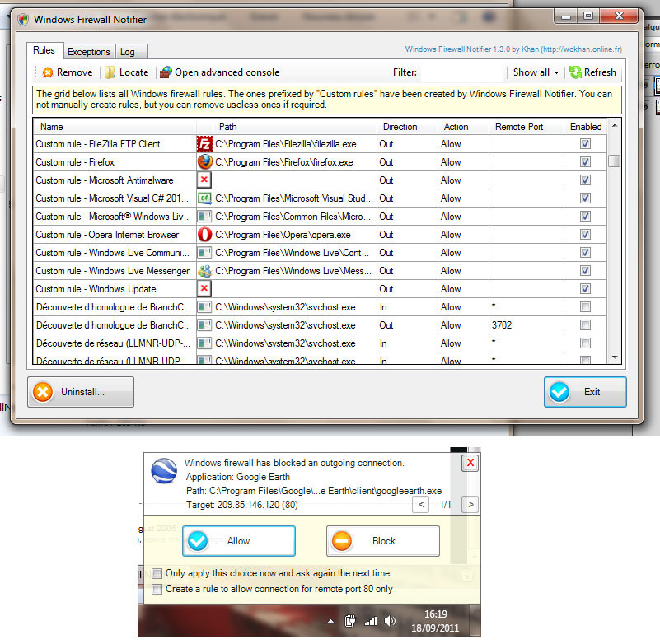
Task: Click the taskbar clock showing 16:19
Action: (x=435, y=621)
